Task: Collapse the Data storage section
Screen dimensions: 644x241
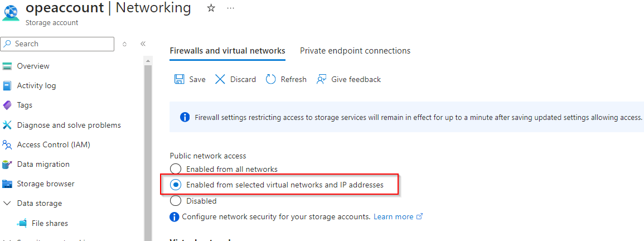Action: click(7, 204)
